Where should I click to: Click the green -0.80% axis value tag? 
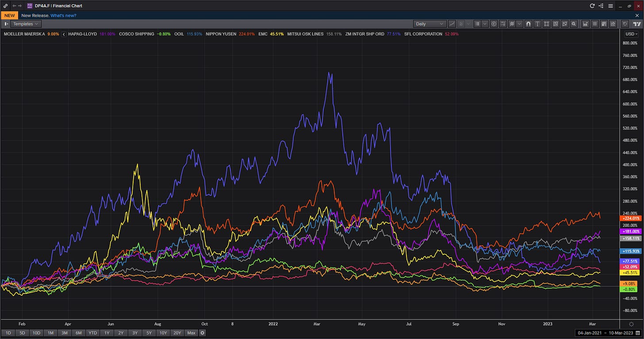click(x=629, y=289)
